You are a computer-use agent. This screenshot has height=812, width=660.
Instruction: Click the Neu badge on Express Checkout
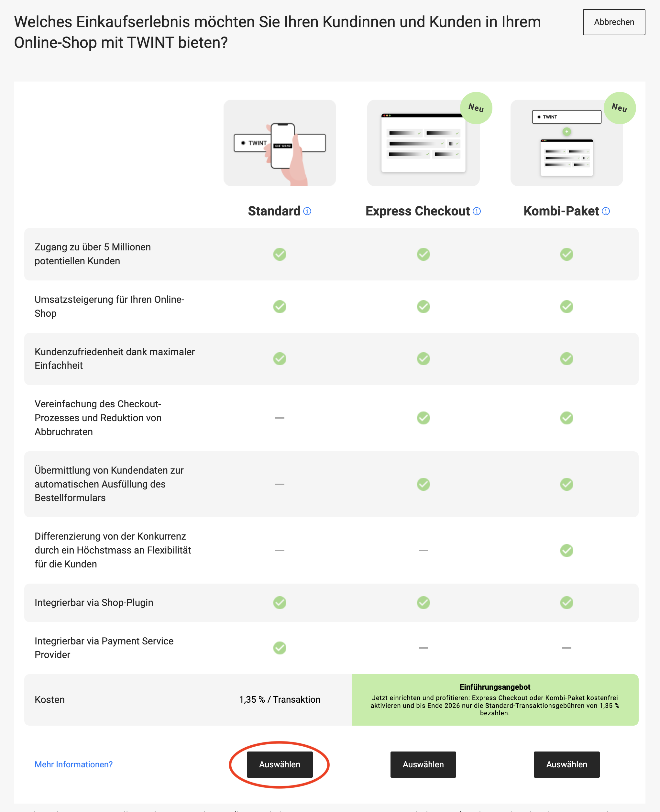coord(476,108)
